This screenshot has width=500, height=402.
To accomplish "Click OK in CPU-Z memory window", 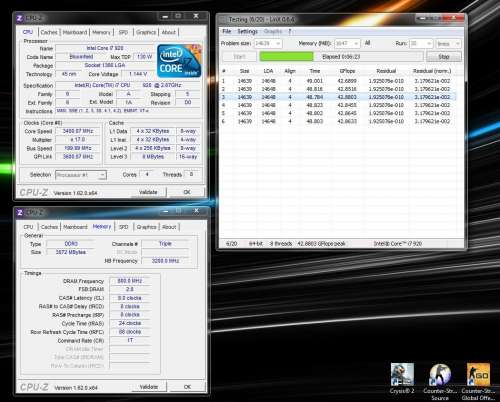I will click(x=187, y=387).
